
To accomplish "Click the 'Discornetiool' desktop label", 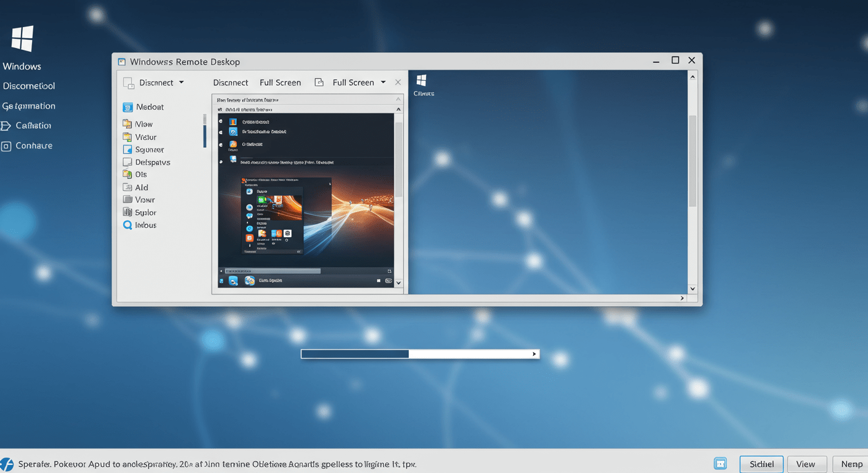I will [x=29, y=86].
